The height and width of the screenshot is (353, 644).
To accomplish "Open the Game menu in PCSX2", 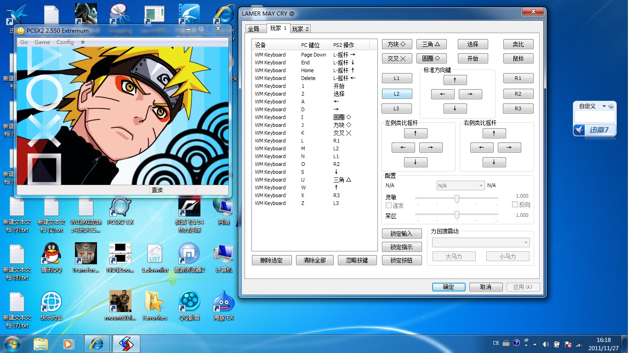I will click(x=42, y=42).
